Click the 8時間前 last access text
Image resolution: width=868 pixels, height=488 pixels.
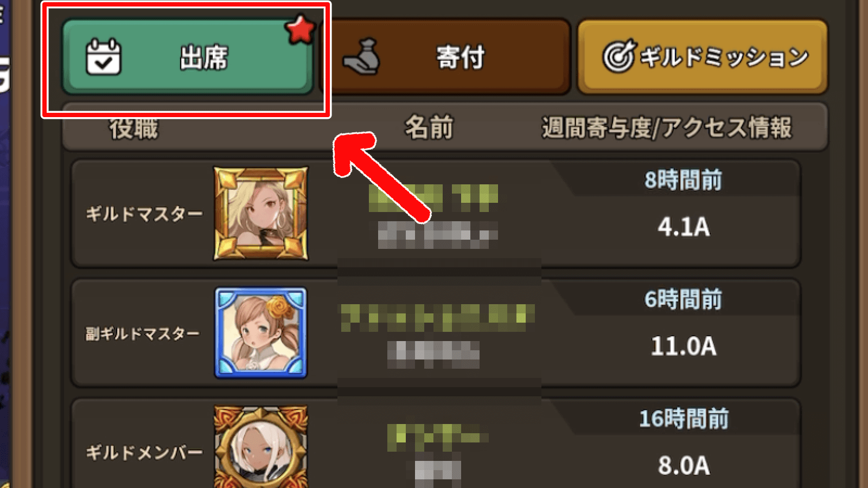[684, 180]
